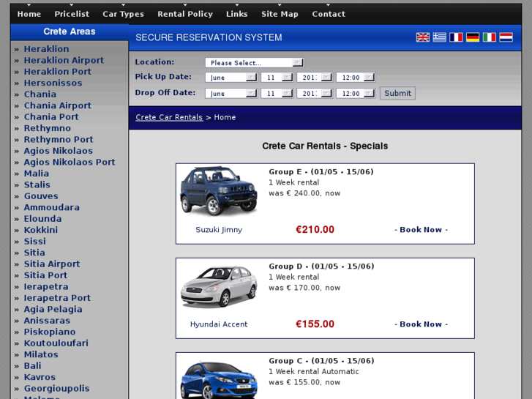This screenshot has width=532, height=399.
Task: Open the Drop Off year dropdown
Action: click(x=315, y=94)
